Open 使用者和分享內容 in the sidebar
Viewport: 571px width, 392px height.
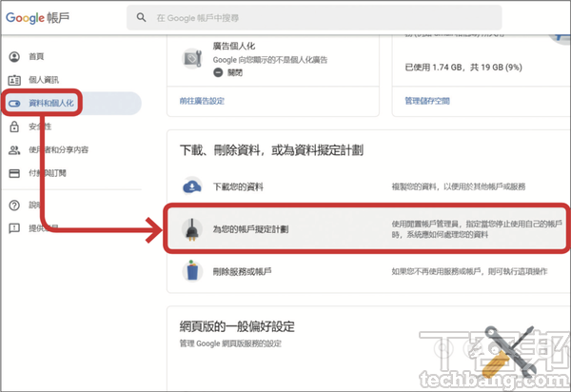59,149
